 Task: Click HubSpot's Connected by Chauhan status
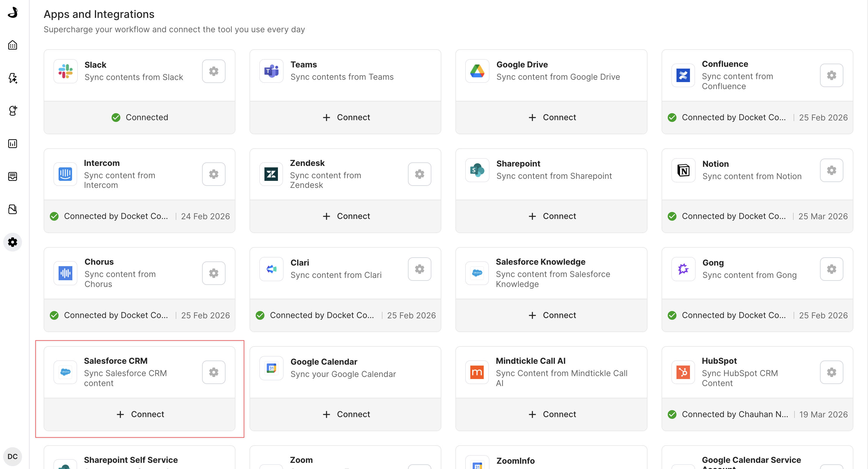point(735,414)
